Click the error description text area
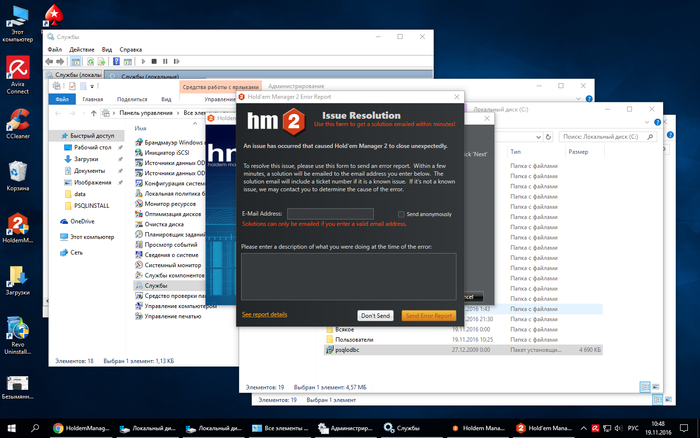The image size is (700, 438). [349, 277]
